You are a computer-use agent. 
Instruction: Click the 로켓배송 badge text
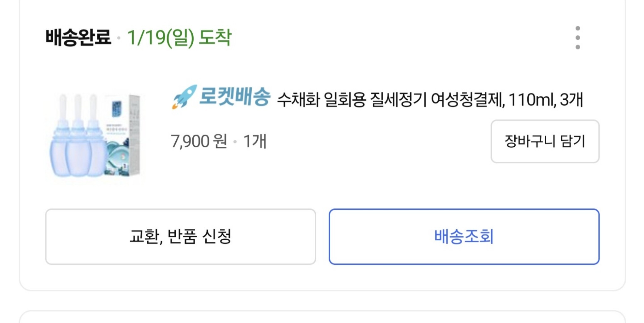tap(235, 97)
